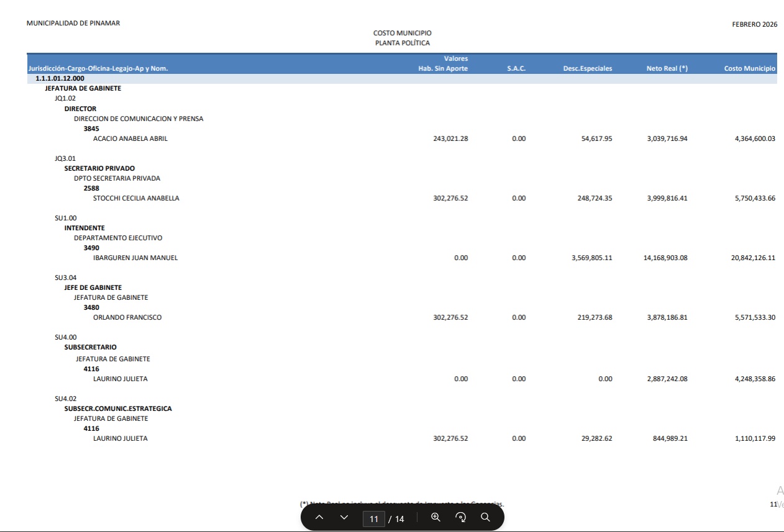The width and height of the screenshot is (784, 532).
Task: Click the Desc.Especiales column header
Action: coord(587,69)
